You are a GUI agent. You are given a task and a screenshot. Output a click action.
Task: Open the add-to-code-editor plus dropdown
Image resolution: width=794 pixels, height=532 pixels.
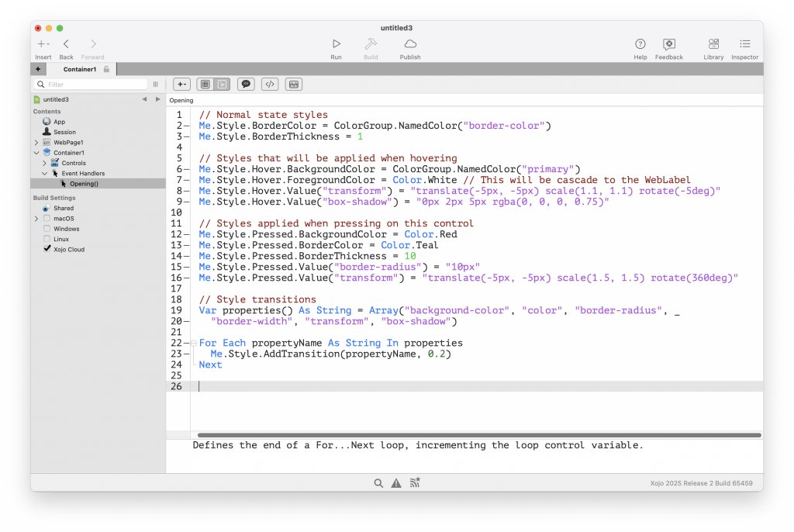(181, 85)
